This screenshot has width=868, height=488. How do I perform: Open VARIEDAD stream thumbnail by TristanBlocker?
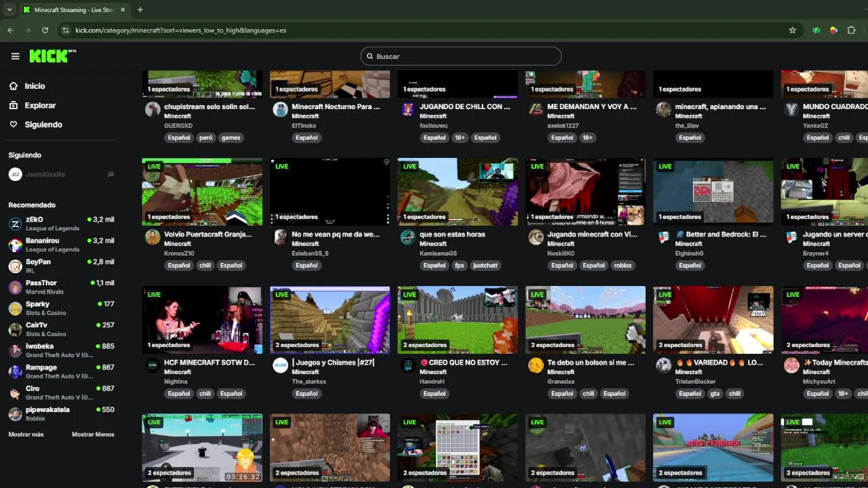point(713,320)
